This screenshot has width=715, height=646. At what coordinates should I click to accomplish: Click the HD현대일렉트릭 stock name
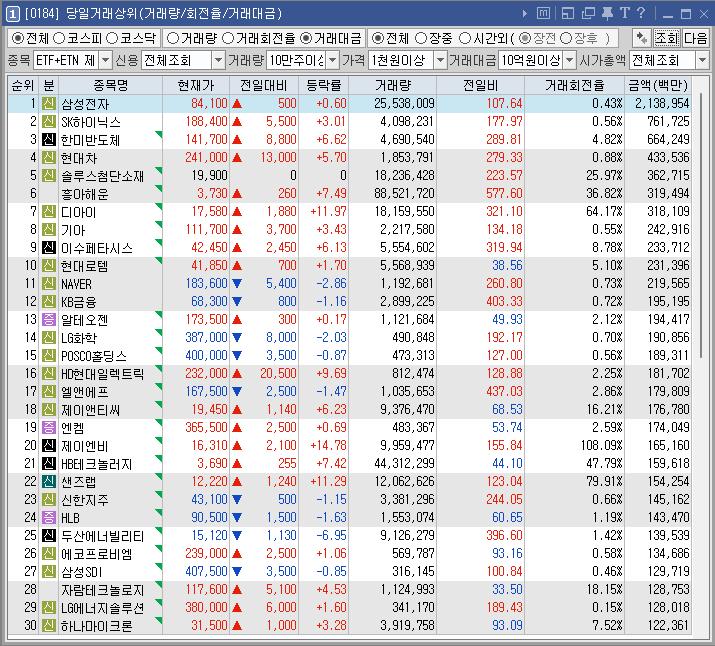pyautogui.click(x=103, y=374)
